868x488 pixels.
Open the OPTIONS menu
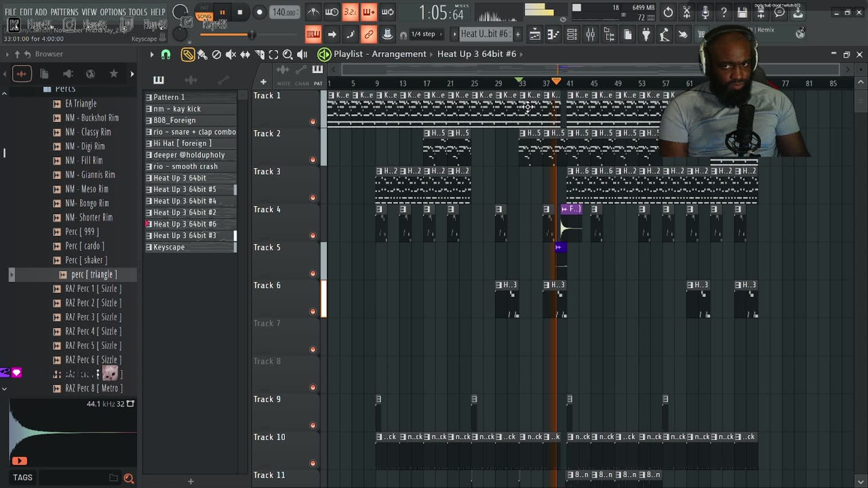point(113,12)
